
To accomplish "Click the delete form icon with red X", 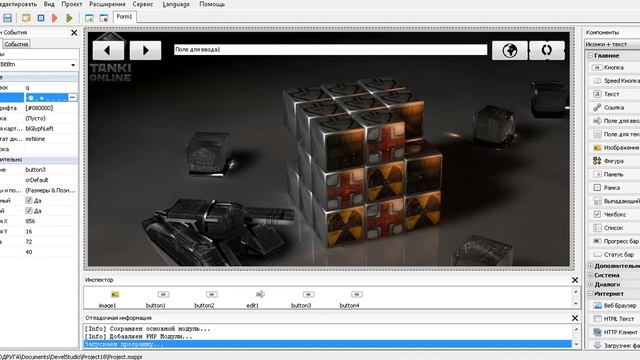I will point(104,18).
